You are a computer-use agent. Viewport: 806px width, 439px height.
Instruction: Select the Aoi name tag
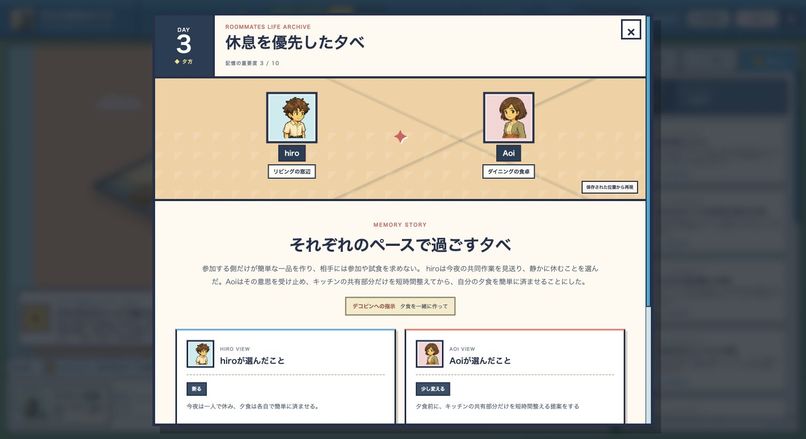(x=508, y=153)
